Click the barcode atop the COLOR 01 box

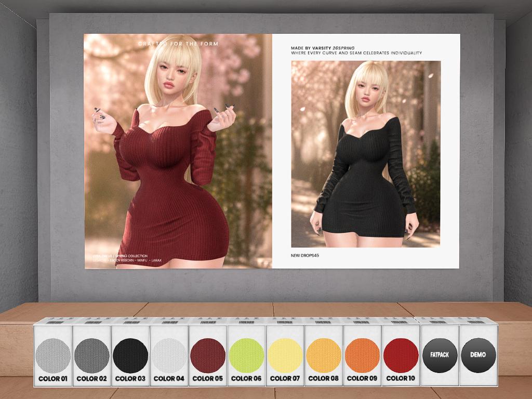click(53, 322)
